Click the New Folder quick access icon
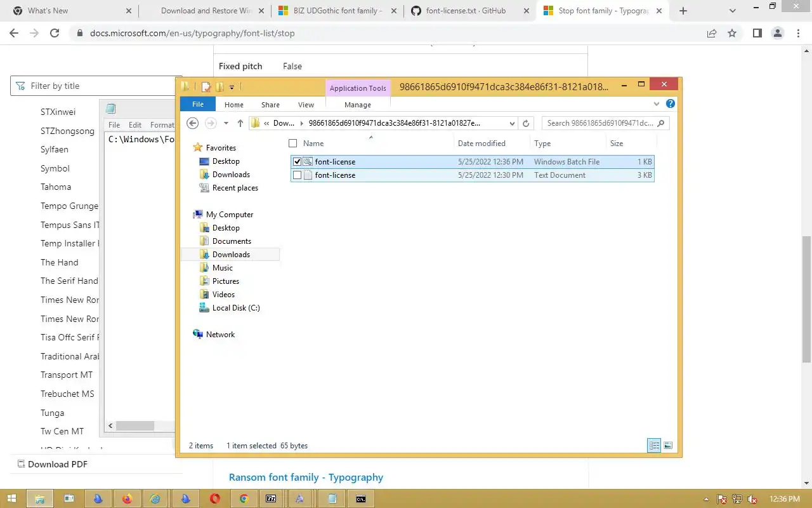812x508 pixels. pos(219,87)
